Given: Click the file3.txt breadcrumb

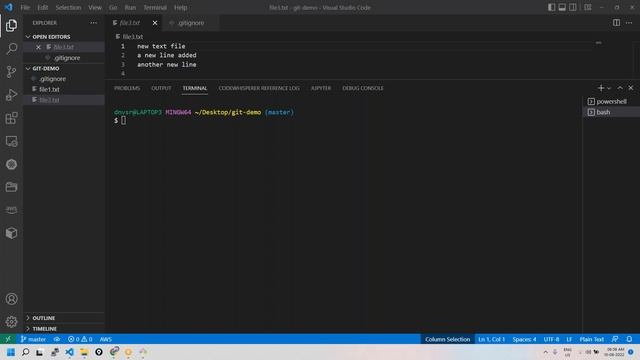Looking at the screenshot, I should click(129, 37).
